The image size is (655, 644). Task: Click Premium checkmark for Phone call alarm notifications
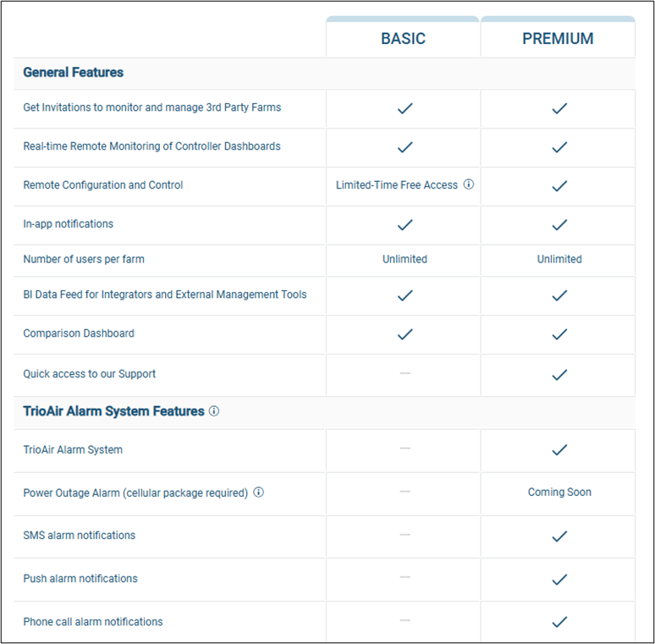click(x=559, y=622)
